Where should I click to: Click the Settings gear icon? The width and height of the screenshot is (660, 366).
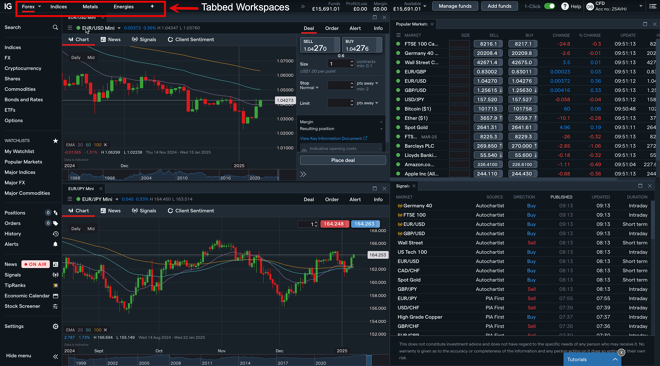tap(55, 326)
